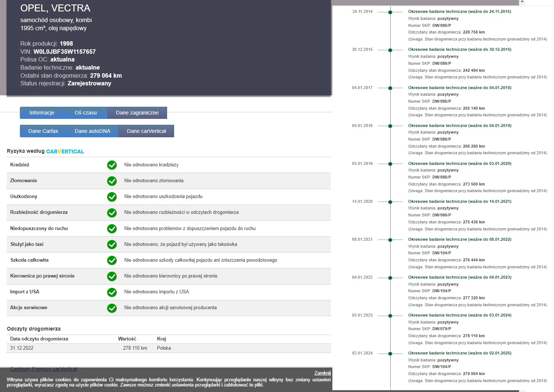Click the green checkmark icon beside Kradzież
The width and height of the screenshot is (554, 392).
(x=112, y=165)
